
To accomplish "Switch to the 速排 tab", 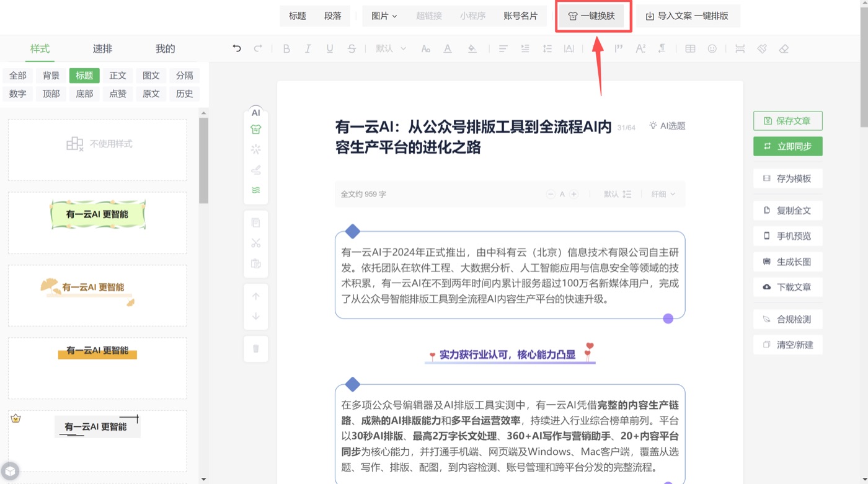I will click(x=103, y=49).
